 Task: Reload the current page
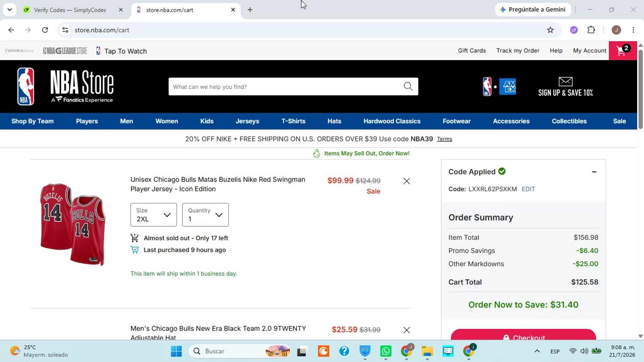click(45, 30)
